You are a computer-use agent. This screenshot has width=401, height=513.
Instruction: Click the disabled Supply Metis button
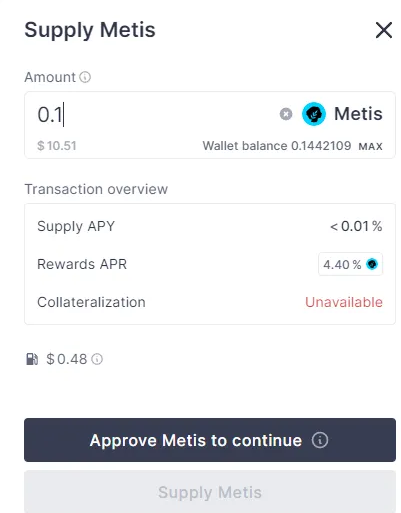[x=210, y=492]
